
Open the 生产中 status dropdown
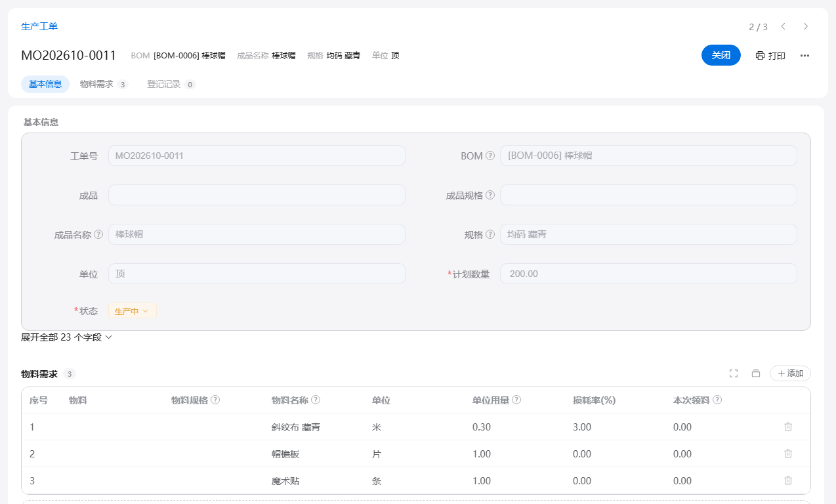[132, 311]
